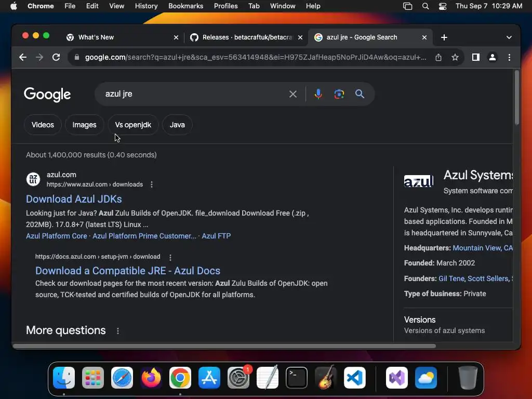Open the History menu
Viewport: 532px width, 399px height.
click(x=146, y=6)
